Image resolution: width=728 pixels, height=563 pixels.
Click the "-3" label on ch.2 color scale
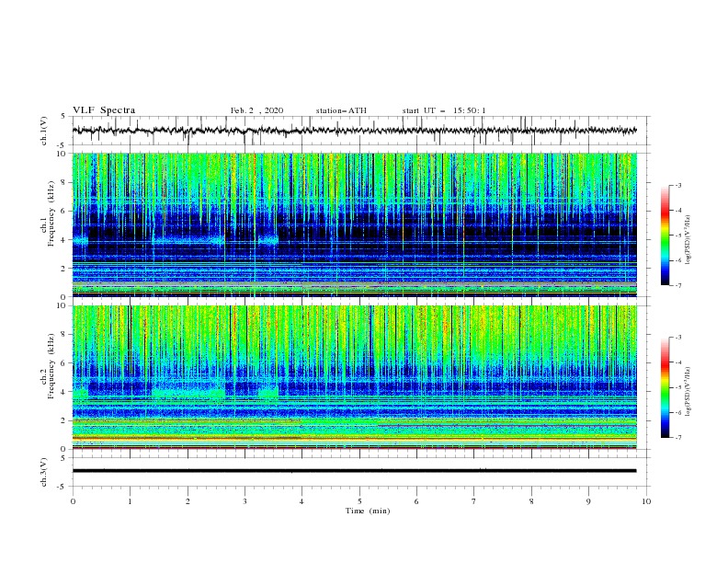pos(678,338)
